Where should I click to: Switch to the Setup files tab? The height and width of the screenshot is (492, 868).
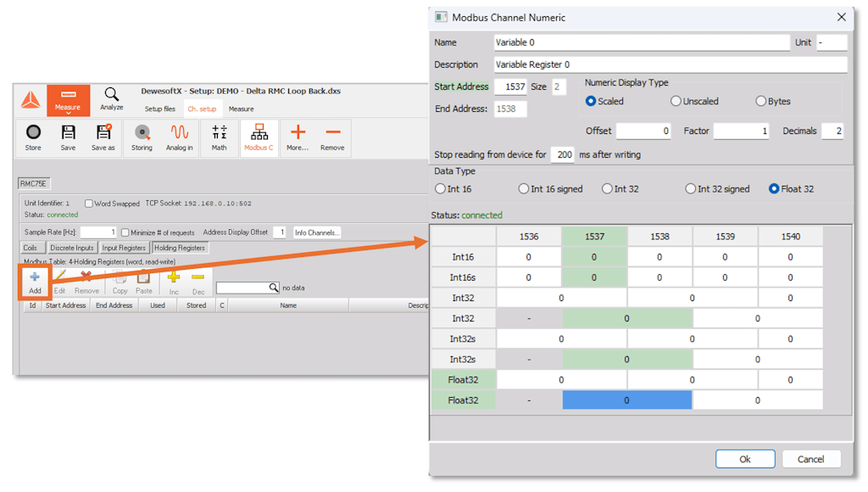[160, 109]
